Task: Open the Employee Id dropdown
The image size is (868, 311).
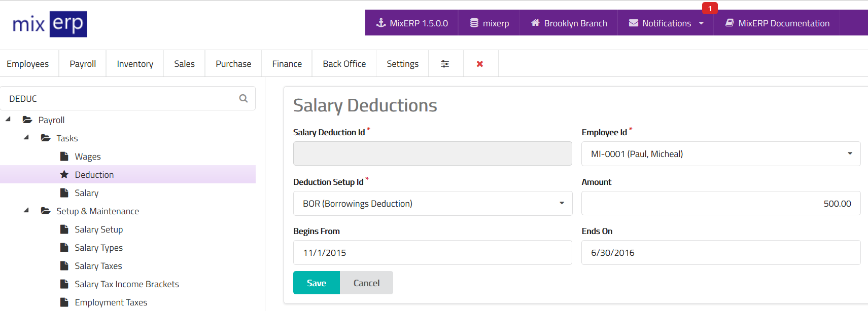Action: (720, 154)
